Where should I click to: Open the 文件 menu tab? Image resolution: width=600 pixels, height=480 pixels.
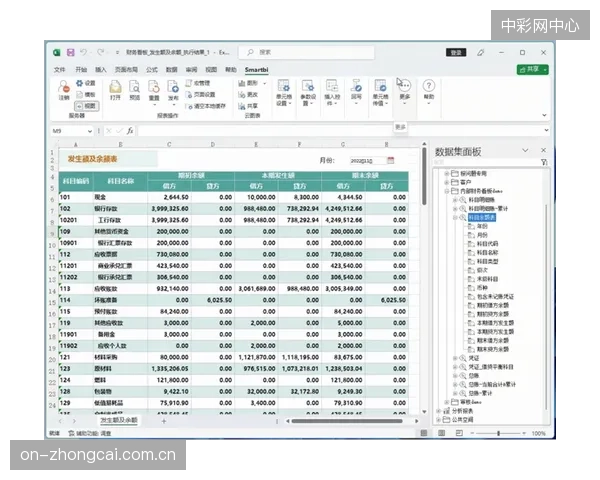coord(60,70)
